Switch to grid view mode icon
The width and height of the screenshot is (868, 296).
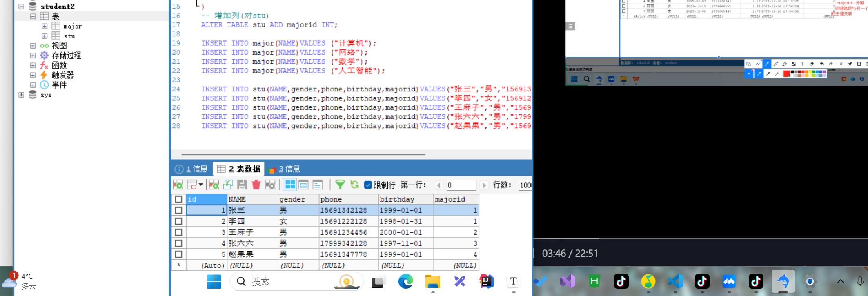(290, 185)
